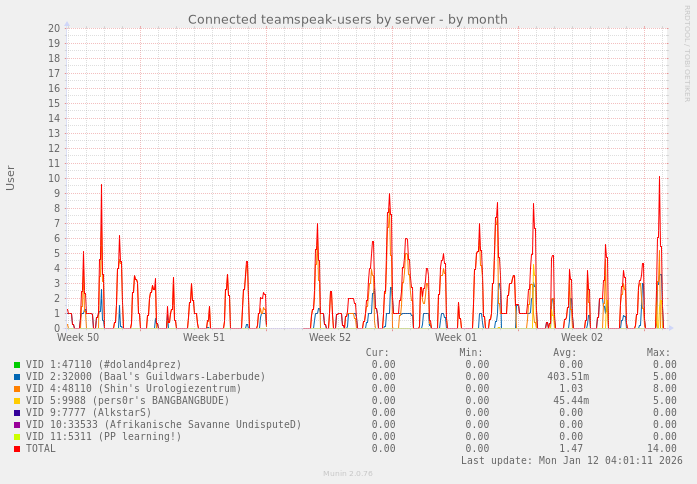The height and width of the screenshot is (484, 697).
Task: Click the average value '1.03'
Action: (571, 389)
